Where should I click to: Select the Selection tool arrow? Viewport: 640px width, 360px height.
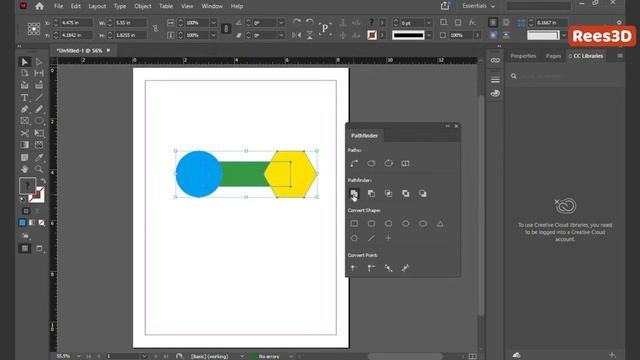tap(25, 62)
